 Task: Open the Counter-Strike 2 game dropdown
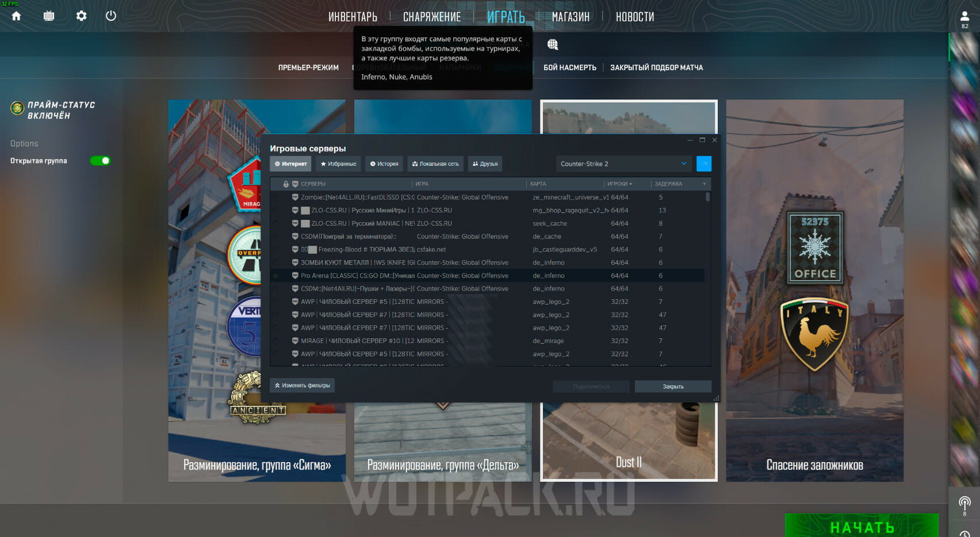[x=623, y=164]
